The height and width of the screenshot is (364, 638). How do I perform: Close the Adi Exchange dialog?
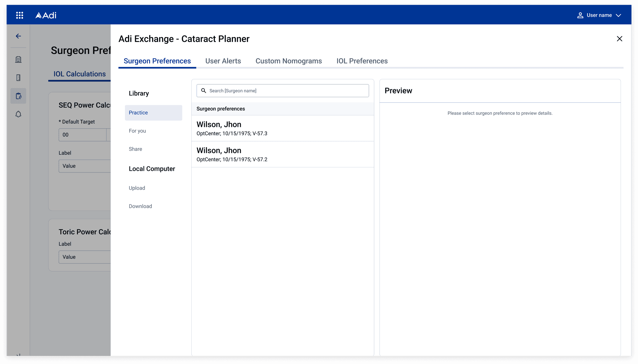click(619, 39)
